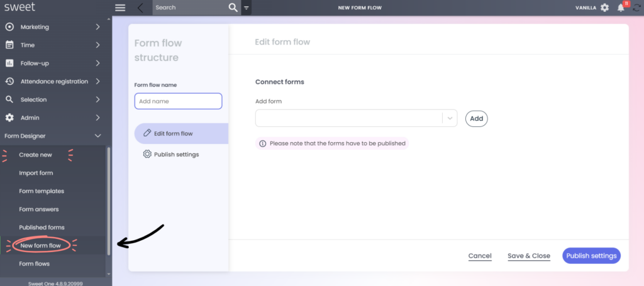Screen dimensions: 644x286
Task: Open the notifications bell icon
Action: pos(621,8)
